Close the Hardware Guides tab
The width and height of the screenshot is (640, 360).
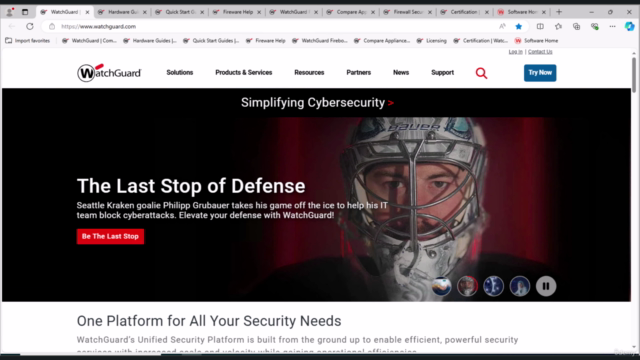144,12
